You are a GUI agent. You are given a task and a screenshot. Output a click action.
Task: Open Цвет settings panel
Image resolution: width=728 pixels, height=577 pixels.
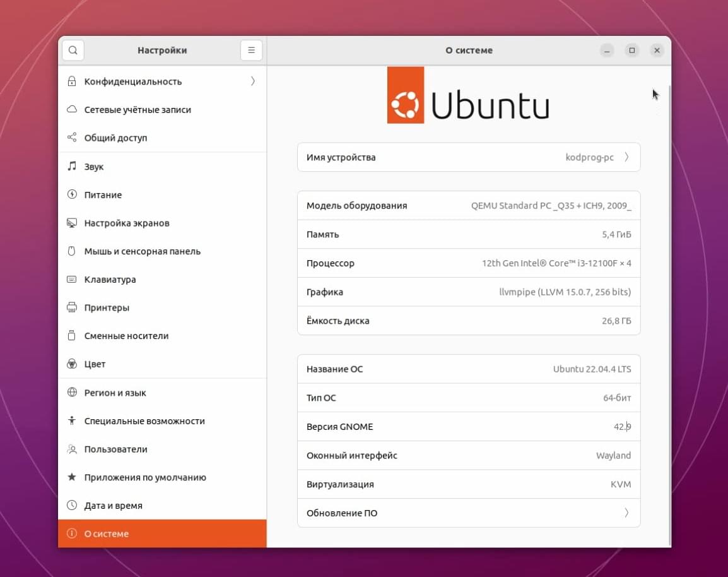(162, 364)
